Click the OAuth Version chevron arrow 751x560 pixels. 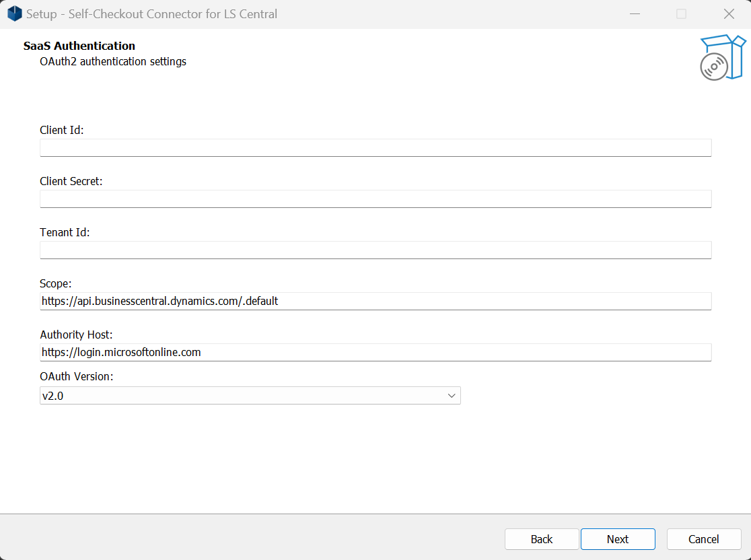[452, 395]
